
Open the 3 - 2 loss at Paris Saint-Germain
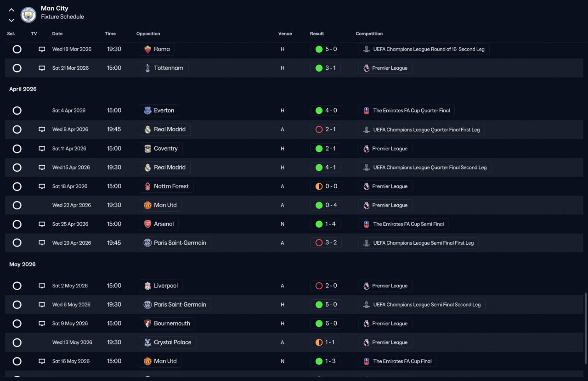(326, 243)
